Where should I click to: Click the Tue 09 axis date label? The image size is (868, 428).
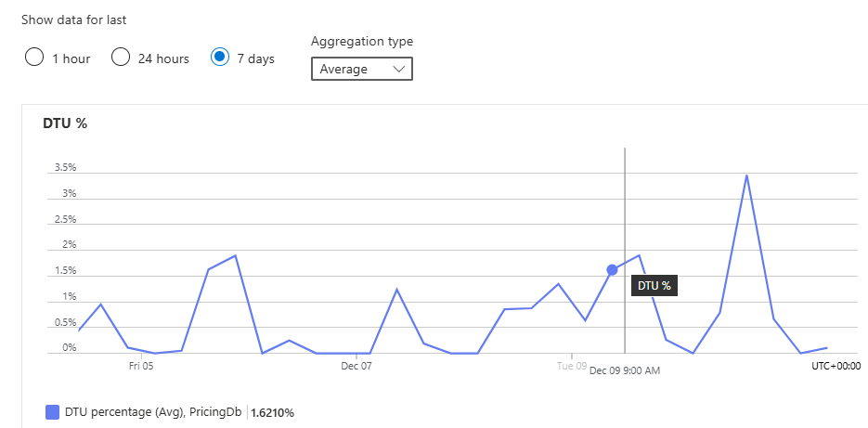pos(571,366)
